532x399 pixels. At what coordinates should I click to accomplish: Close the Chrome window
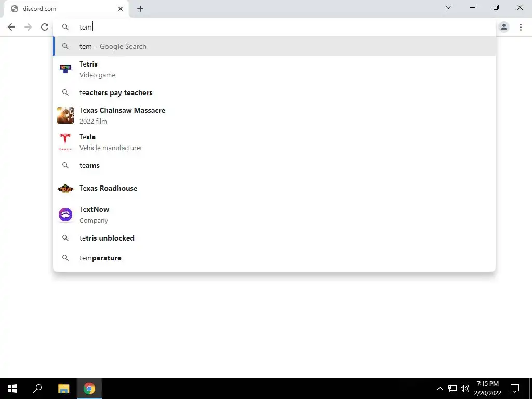tap(520, 7)
